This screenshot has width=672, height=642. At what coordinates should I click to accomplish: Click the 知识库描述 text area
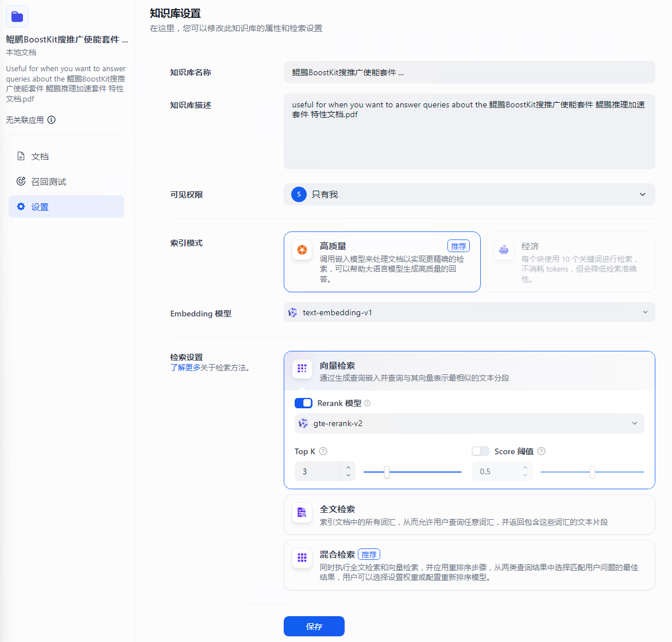click(x=469, y=132)
